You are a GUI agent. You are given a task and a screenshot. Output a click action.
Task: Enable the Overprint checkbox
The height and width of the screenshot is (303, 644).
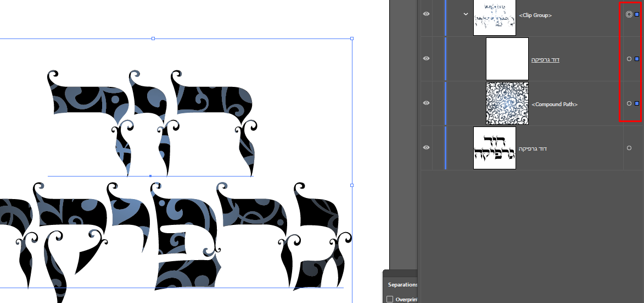coord(390,299)
